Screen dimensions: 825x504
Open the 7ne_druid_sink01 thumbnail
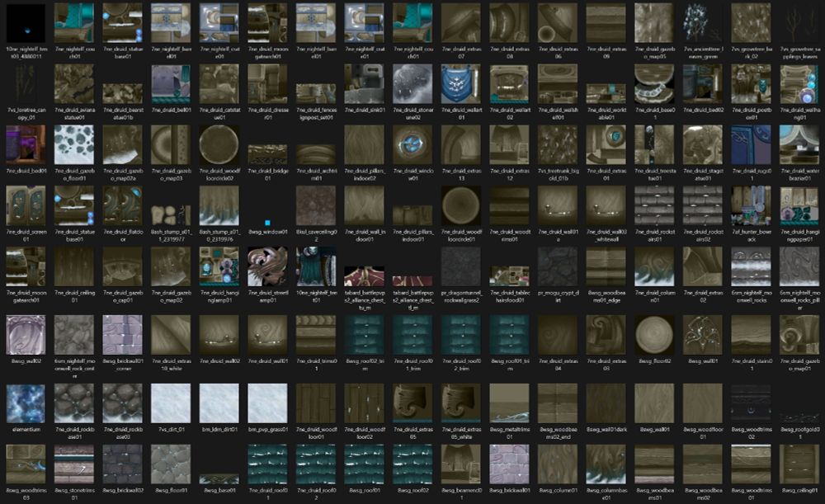(365, 84)
